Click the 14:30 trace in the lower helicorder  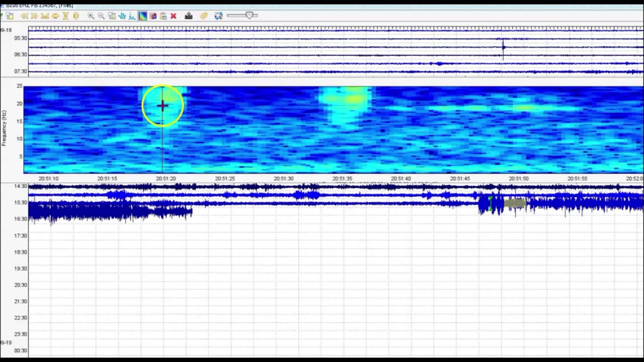(x=336, y=187)
